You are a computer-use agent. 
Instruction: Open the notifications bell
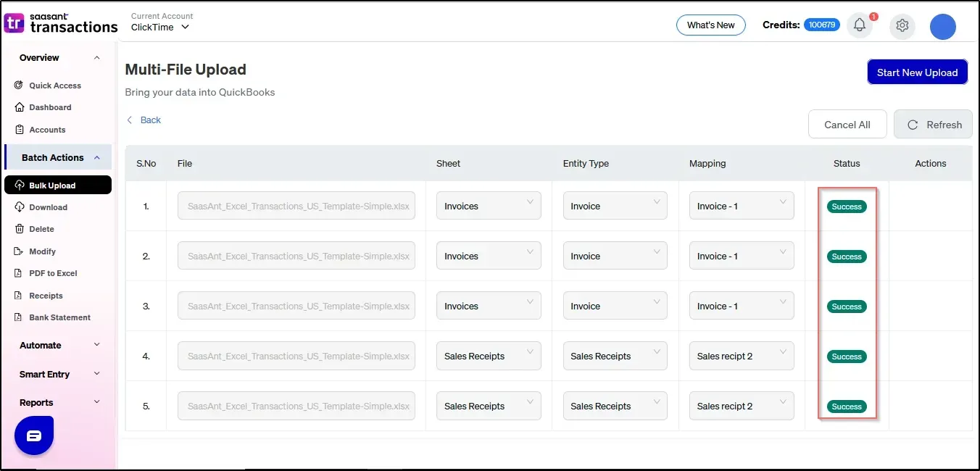pos(860,25)
